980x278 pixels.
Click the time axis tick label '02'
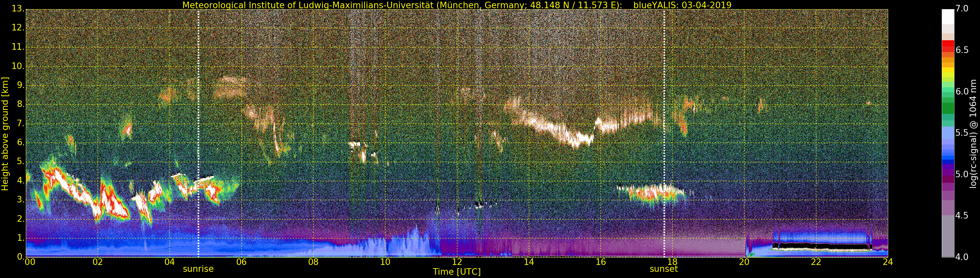tap(98, 262)
